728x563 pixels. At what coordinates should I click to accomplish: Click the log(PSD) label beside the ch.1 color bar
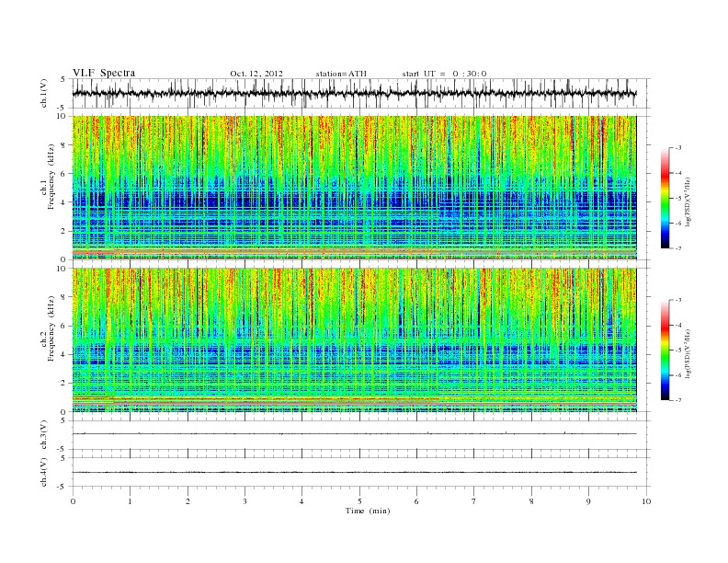pyautogui.click(x=689, y=201)
